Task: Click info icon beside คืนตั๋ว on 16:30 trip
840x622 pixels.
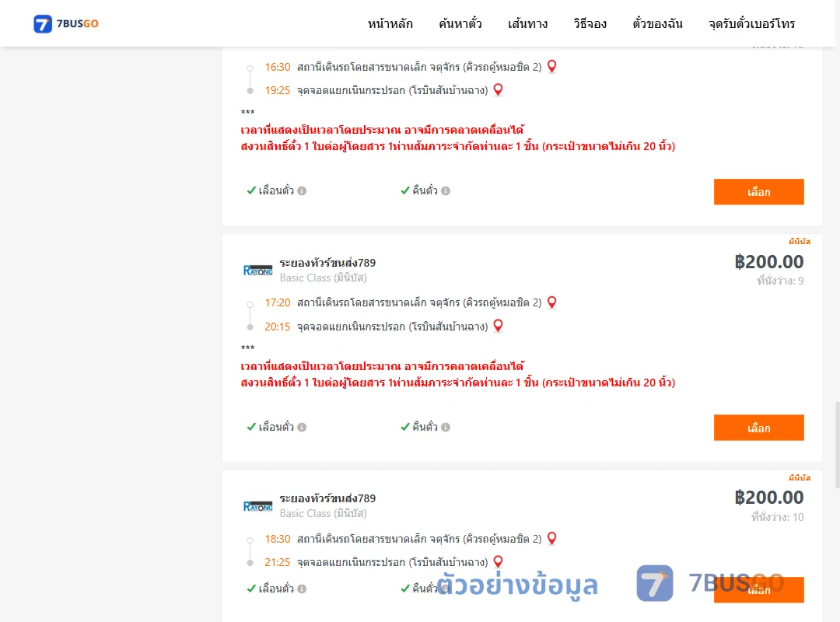Action: click(446, 190)
